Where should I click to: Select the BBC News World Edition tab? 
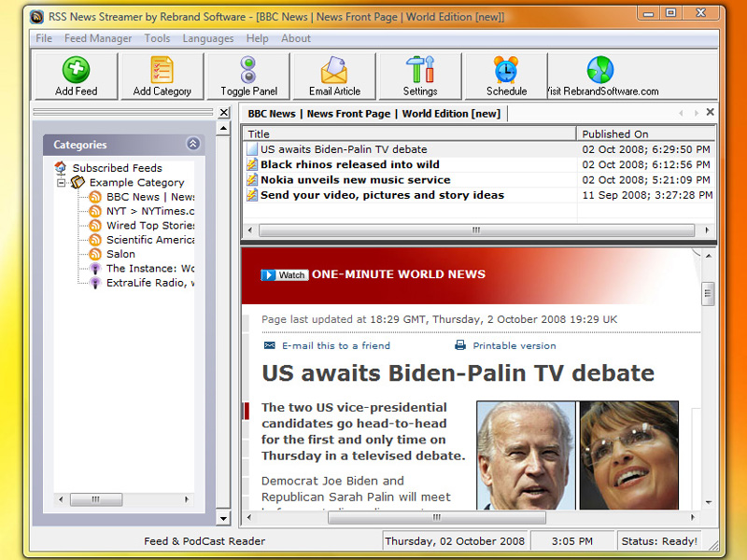[374, 114]
